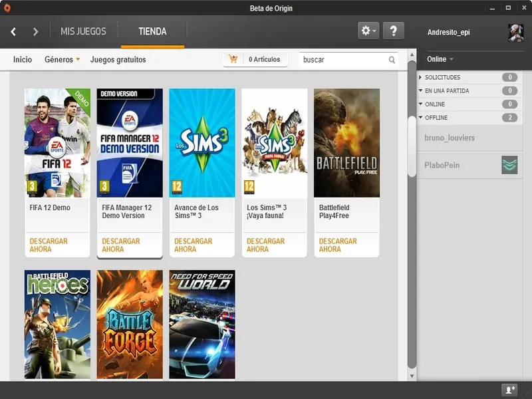Select the Tienda tab
Screen dimensions: 532x399
pyautogui.click(x=152, y=31)
